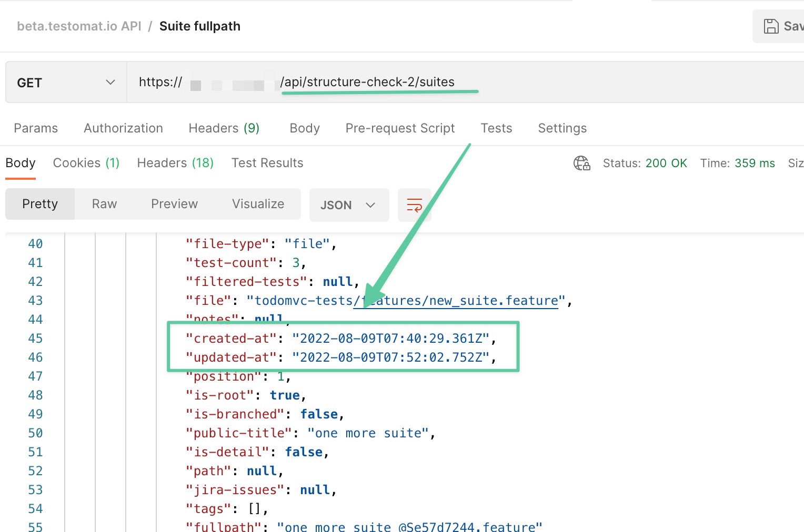Image resolution: width=804 pixels, height=532 pixels.
Task: Select the created-at timestamp value
Action: pyautogui.click(x=390, y=339)
